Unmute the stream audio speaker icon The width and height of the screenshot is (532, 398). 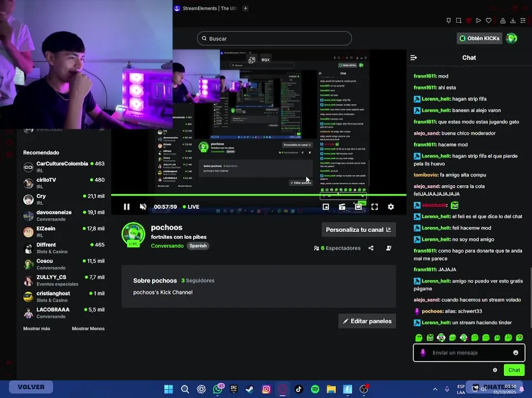[x=143, y=207]
